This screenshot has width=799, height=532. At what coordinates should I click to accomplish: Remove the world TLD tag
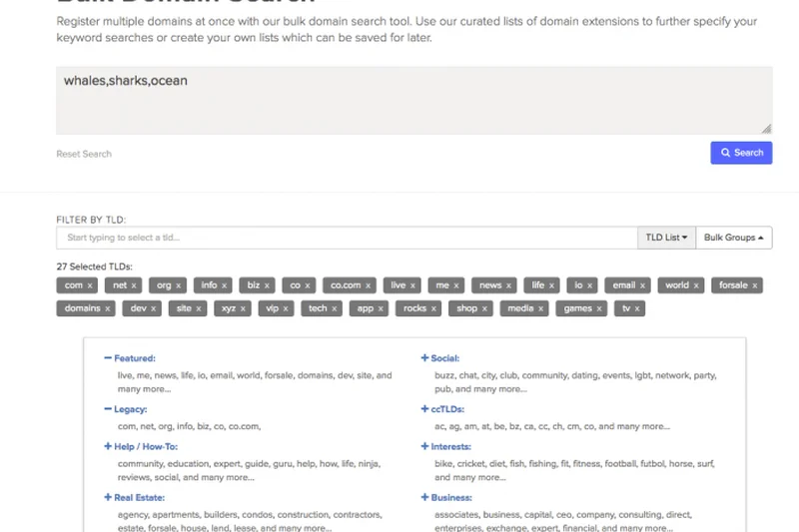tap(696, 286)
